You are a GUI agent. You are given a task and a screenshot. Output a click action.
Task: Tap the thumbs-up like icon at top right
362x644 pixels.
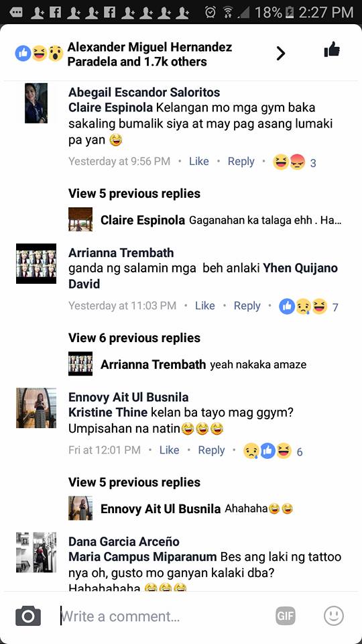tap(332, 50)
